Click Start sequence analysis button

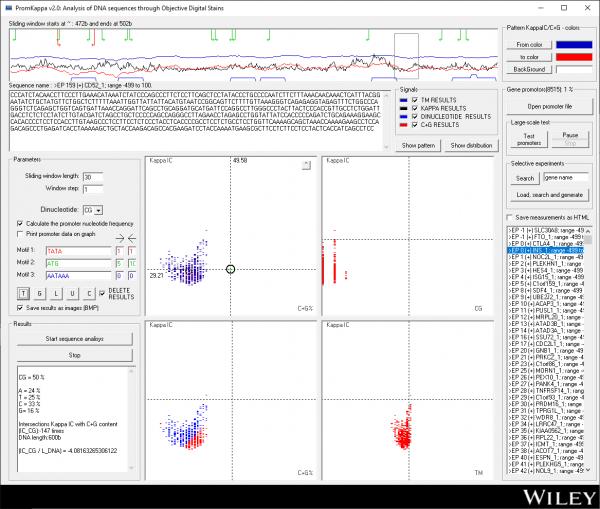point(75,339)
